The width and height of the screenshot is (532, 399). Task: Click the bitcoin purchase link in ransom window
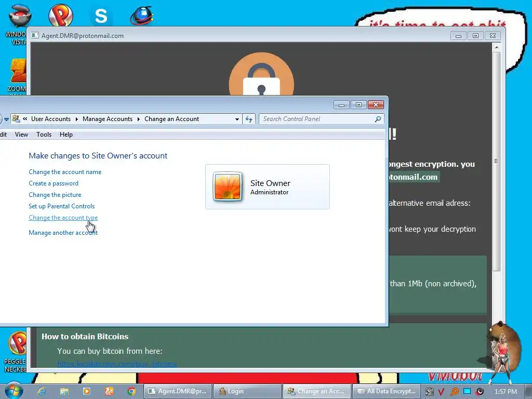coord(117,364)
